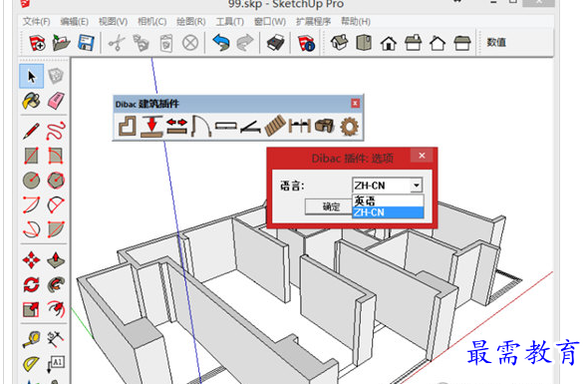Select the Move tool
The image size is (588, 384).
coord(32,259)
